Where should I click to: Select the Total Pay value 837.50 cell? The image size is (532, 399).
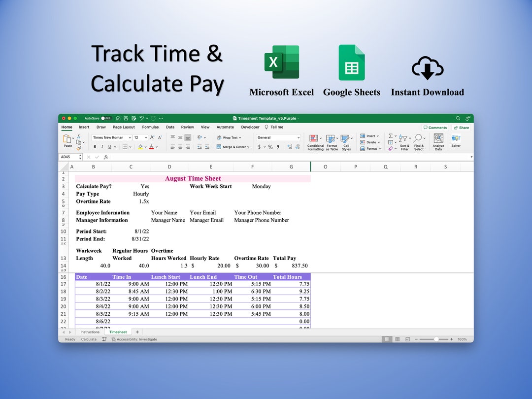point(291,266)
